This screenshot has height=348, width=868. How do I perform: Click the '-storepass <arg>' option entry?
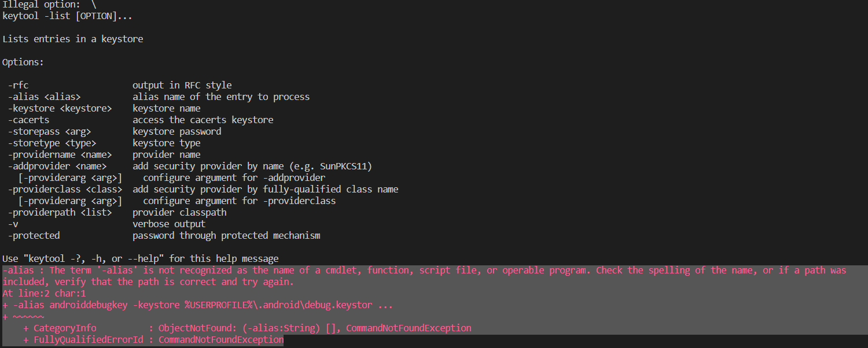click(x=49, y=132)
